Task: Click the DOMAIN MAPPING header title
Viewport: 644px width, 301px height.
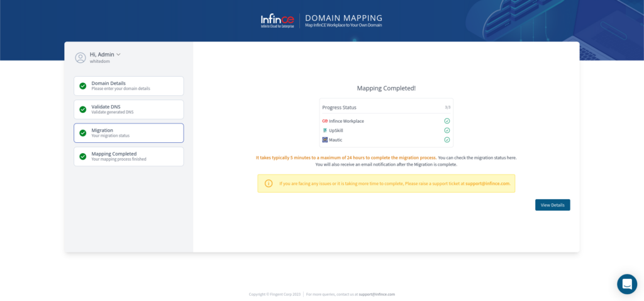Action: pyautogui.click(x=344, y=18)
